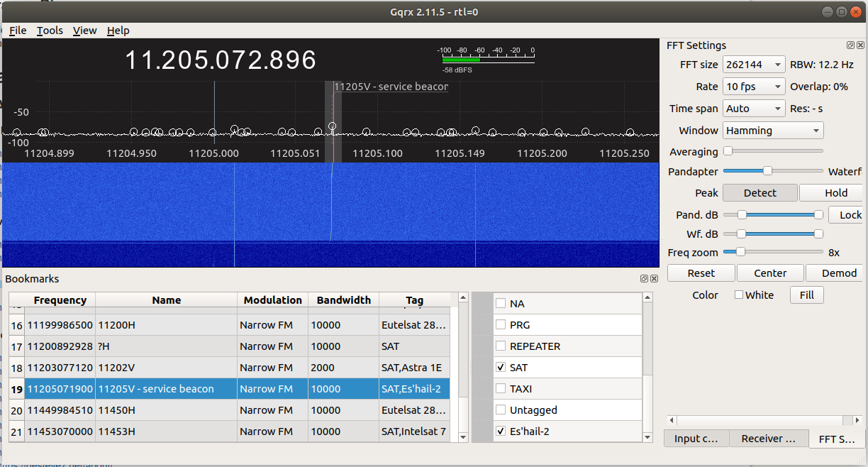This screenshot has height=467, width=868.
Task: Click the bookmarks table scroll-down arrow
Action: [463, 438]
